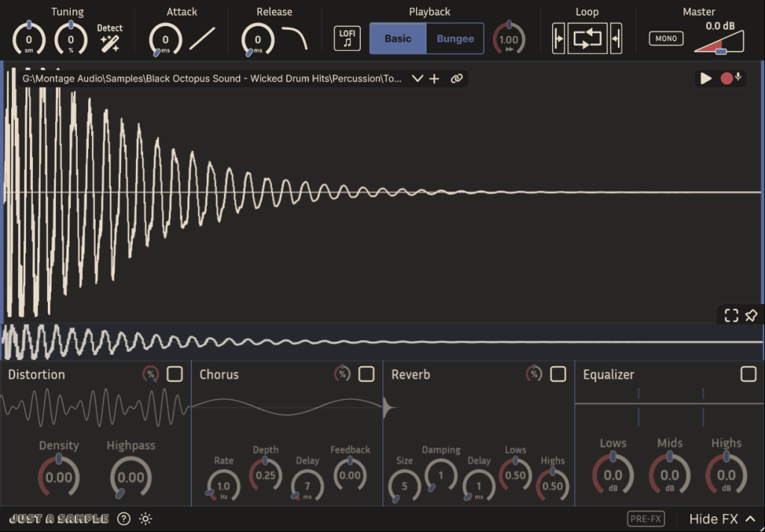Pin the waveform view with pin icon
This screenshot has width=765, height=532.
(x=752, y=315)
